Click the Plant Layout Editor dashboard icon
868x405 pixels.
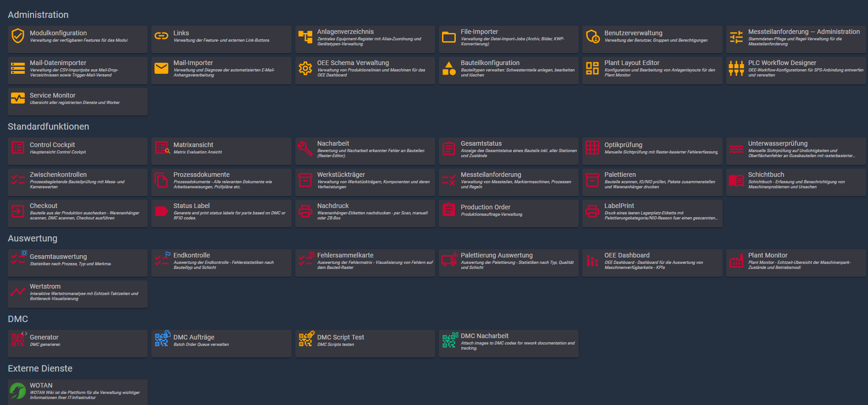tap(592, 68)
